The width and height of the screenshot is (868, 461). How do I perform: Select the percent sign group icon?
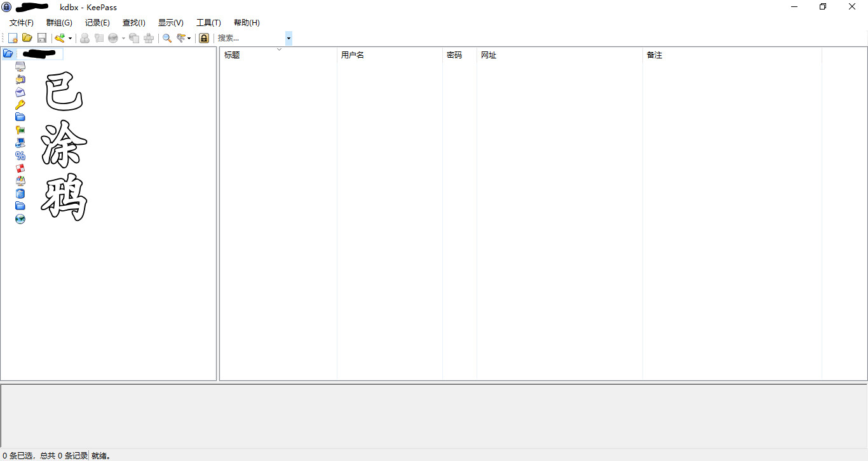pos(20,156)
